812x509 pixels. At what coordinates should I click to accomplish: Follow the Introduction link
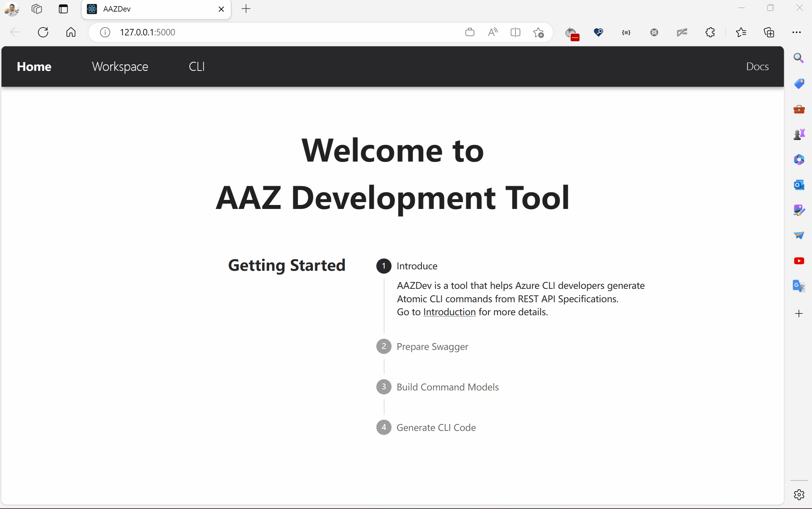pyautogui.click(x=449, y=312)
